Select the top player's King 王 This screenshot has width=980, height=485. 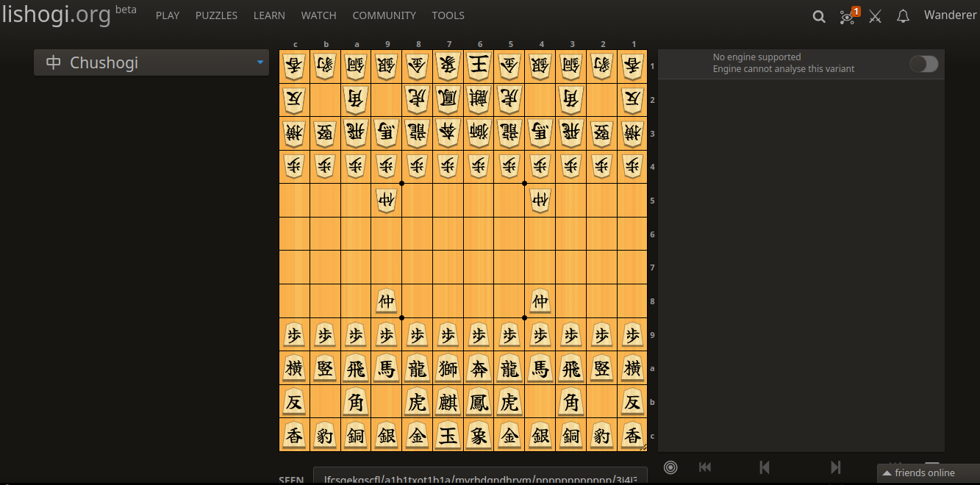pyautogui.click(x=479, y=66)
